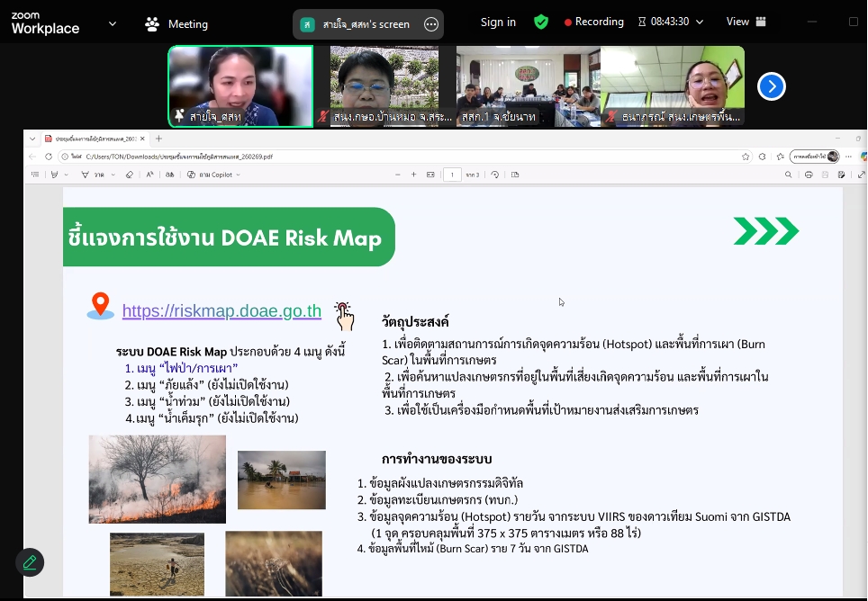
Task: Click the PDF search magnifier icon
Action: coord(788,175)
